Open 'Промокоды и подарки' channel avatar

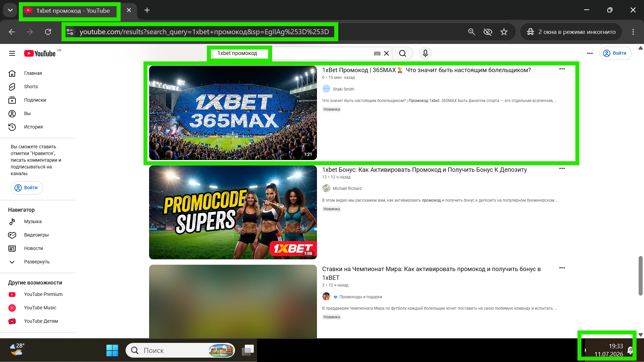click(x=326, y=296)
